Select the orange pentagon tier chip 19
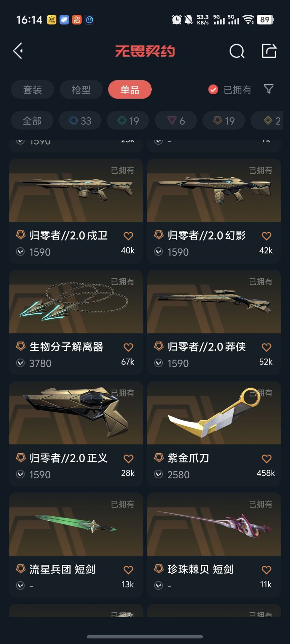 [x=224, y=121]
